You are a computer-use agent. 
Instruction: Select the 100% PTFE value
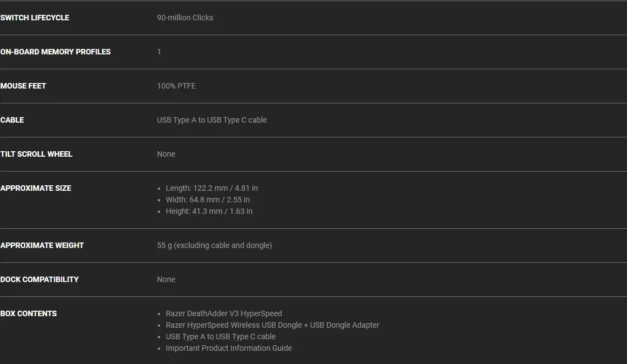pyautogui.click(x=177, y=86)
